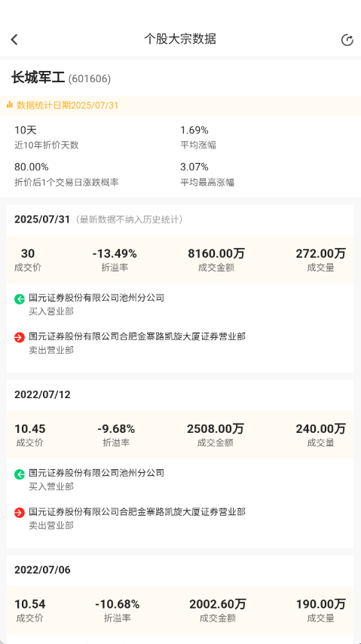Viewport: 361px width, 644px height.
Task: Tap the 80.00% rise probability statistic
Action: pos(32,167)
